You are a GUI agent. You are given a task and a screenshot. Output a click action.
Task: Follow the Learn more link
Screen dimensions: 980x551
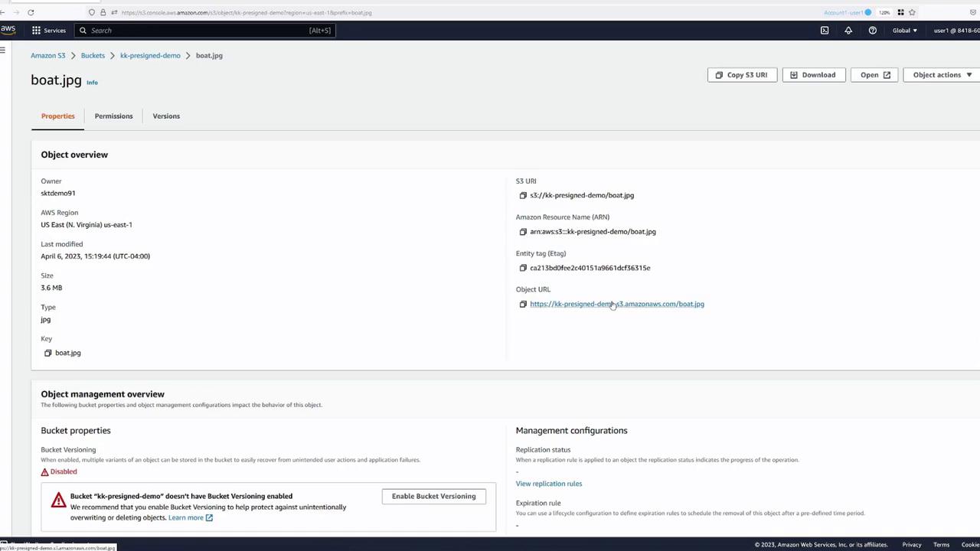[x=191, y=517]
